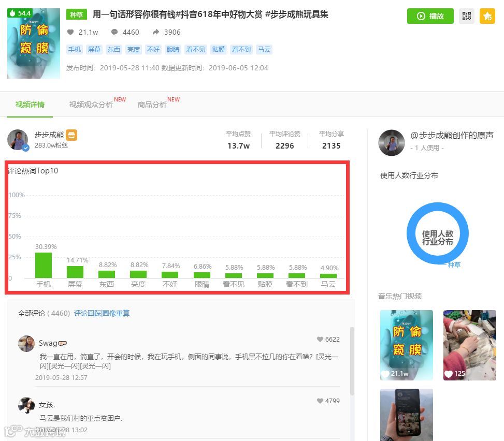Image resolution: width=504 pixels, height=441 pixels.
Task: Click the flame hot score 54.4 badge
Action: 20,13
